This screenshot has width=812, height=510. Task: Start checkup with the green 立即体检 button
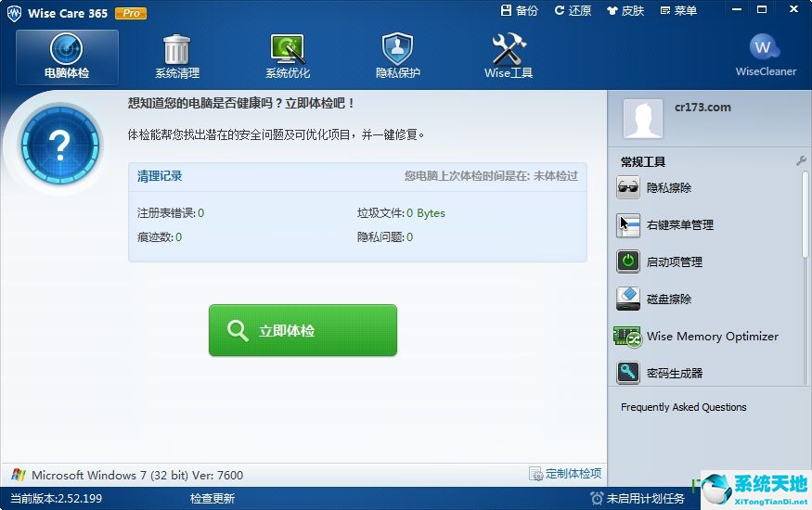tap(303, 330)
